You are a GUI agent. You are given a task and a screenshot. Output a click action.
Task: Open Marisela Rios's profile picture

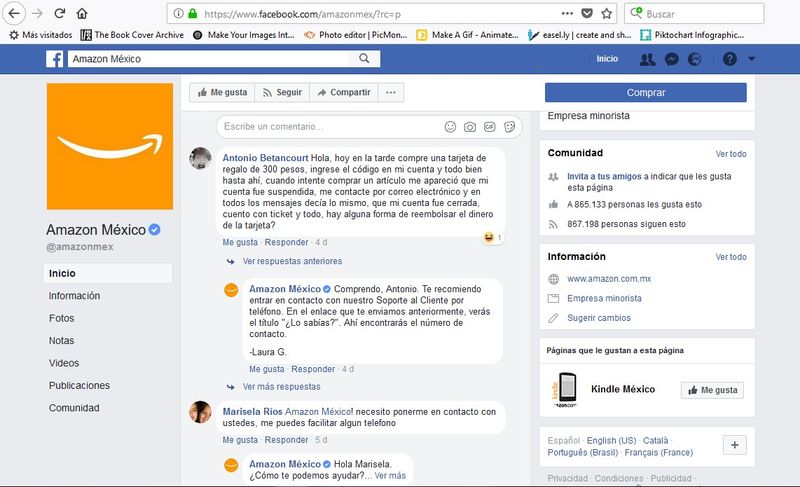[x=201, y=412]
